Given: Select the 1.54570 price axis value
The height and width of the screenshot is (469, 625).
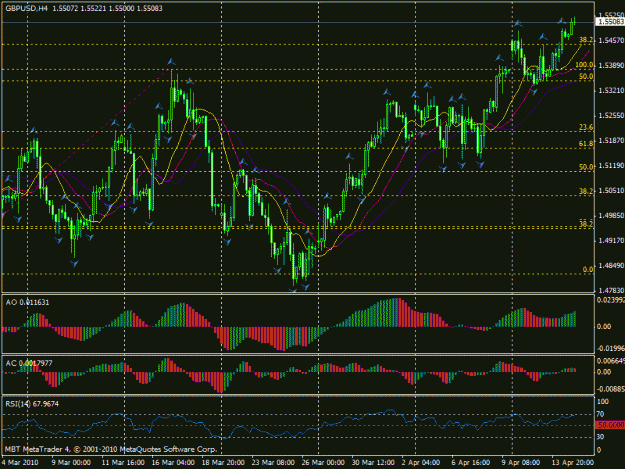Looking at the screenshot, I should point(611,40).
